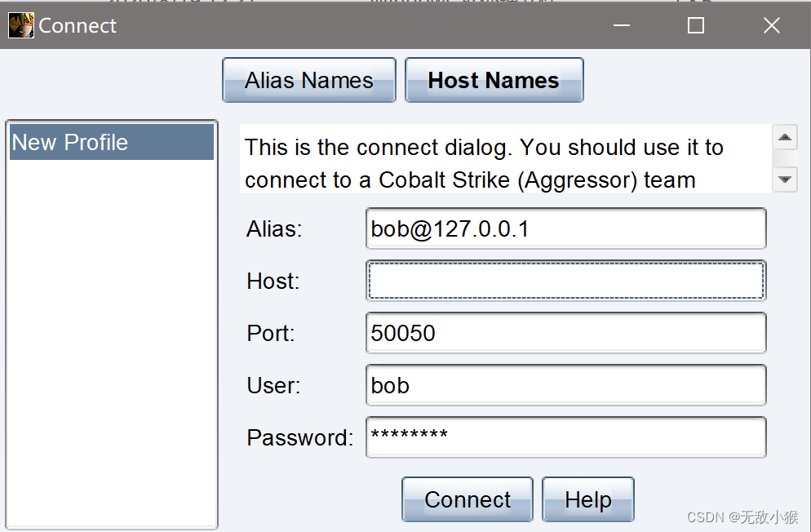This screenshot has height=532, width=811.
Task: Click the scroll up arrow beside description text
Action: [785, 137]
